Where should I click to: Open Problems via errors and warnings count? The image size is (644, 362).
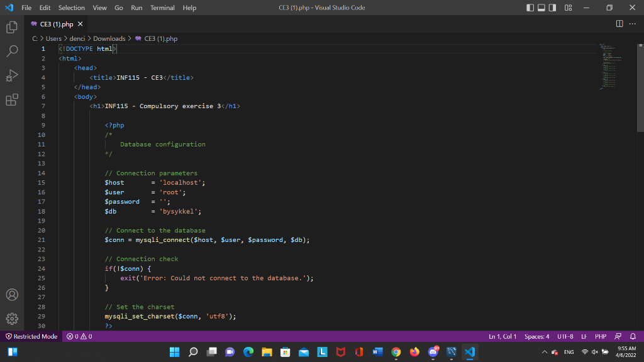(79, 337)
